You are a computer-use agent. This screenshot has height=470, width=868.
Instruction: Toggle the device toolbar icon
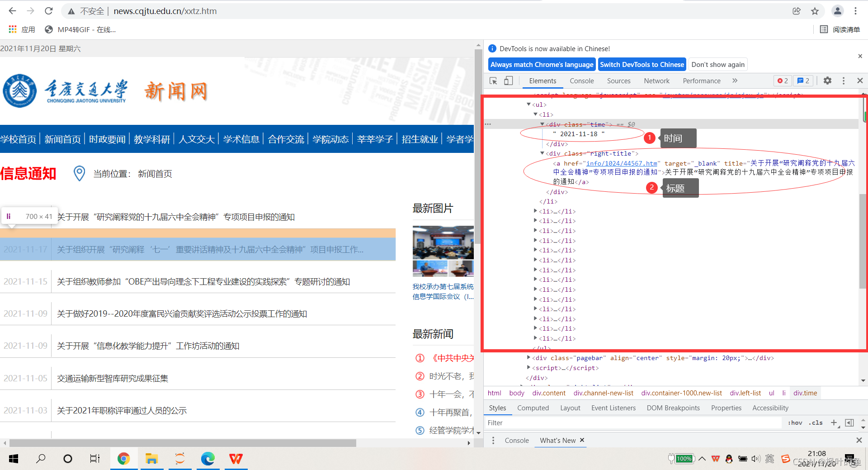point(509,81)
